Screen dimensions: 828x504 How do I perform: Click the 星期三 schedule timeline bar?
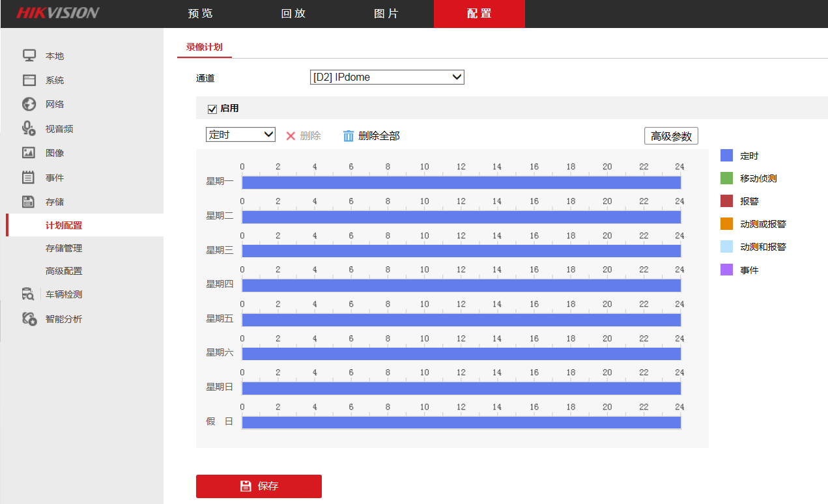(x=461, y=251)
